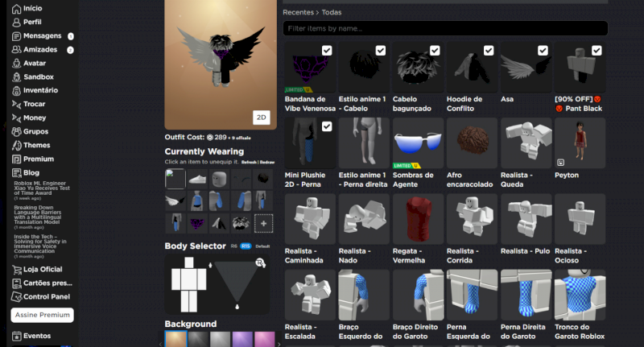Click Default body option

click(x=263, y=246)
